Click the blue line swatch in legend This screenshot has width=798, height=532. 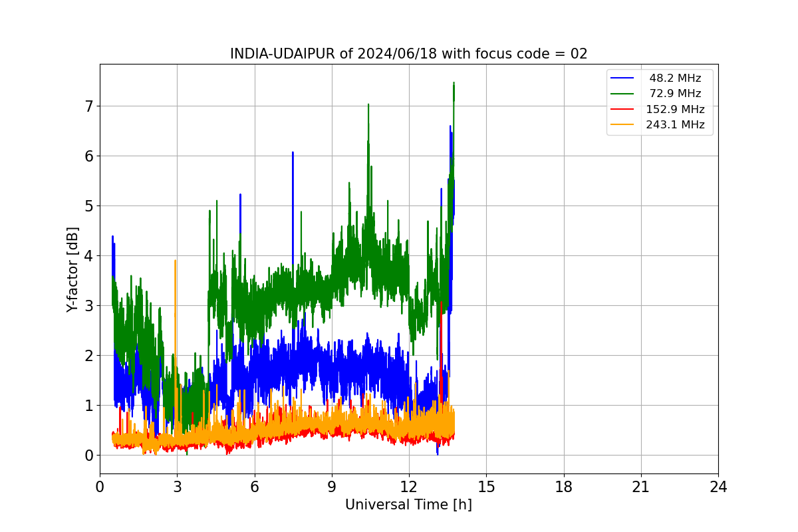point(623,78)
